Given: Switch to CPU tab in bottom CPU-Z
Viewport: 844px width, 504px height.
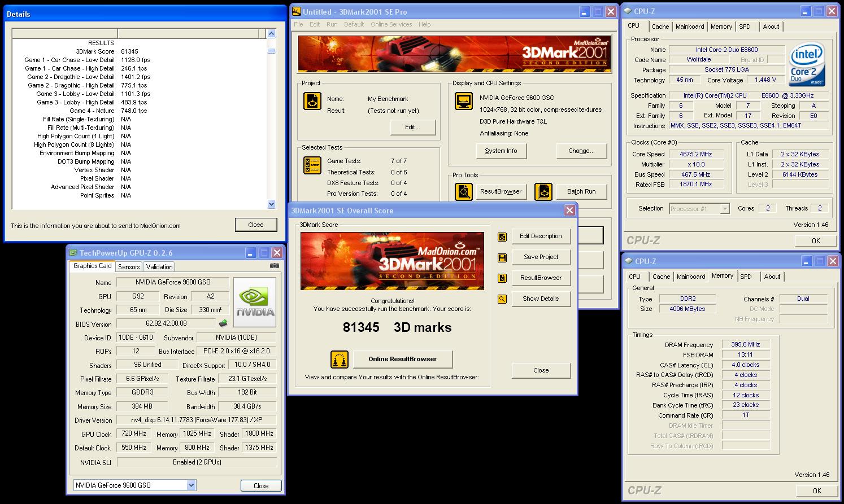Looking at the screenshot, I should click(634, 277).
